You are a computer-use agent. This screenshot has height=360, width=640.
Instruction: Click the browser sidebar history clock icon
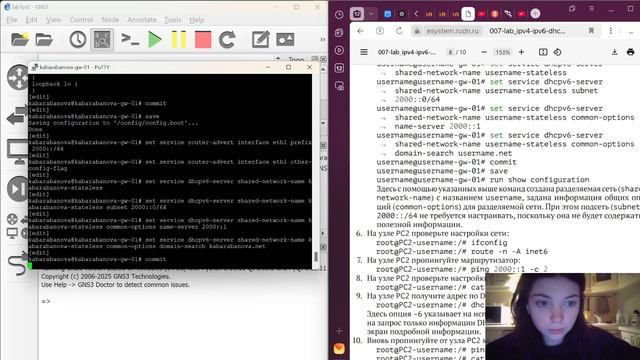coord(339,15)
